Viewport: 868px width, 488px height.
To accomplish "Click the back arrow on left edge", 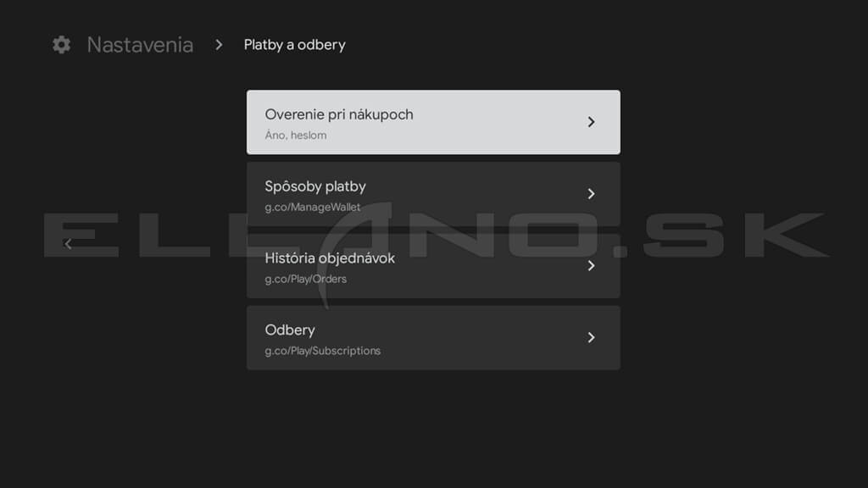I will point(68,244).
